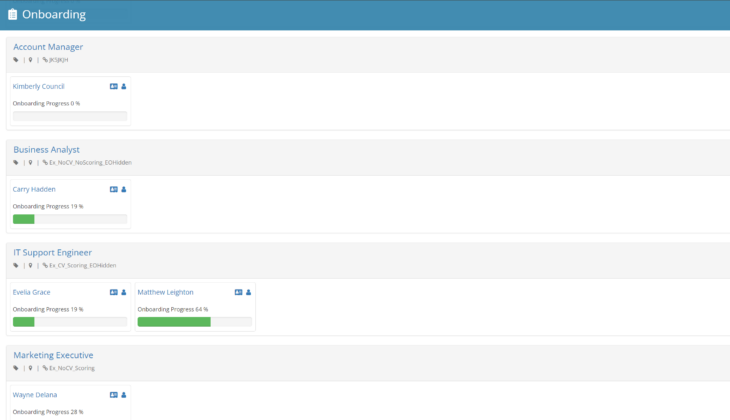Click Matthew Leighton's 64% onboarding progress bar
730x420 pixels.
pyautogui.click(x=194, y=322)
